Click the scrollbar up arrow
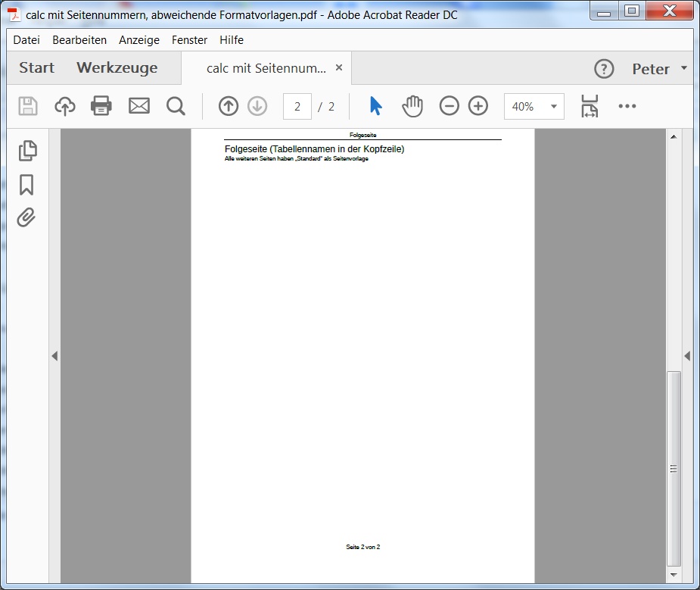 pyautogui.click(x=674, y=136)
